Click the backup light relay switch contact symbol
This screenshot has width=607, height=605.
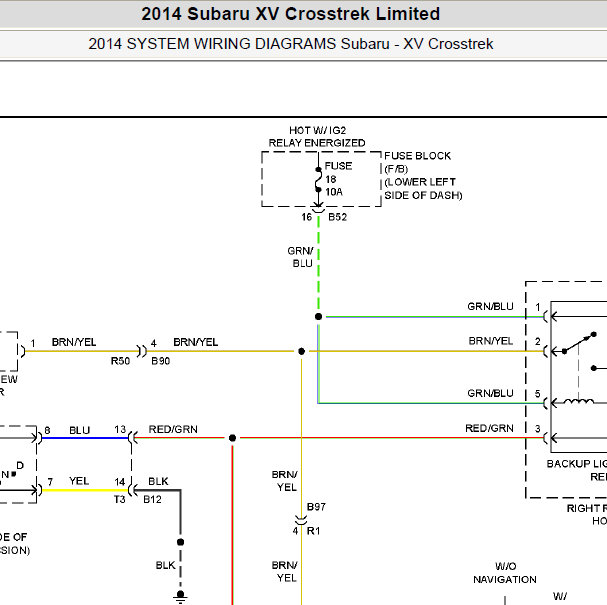579,343
